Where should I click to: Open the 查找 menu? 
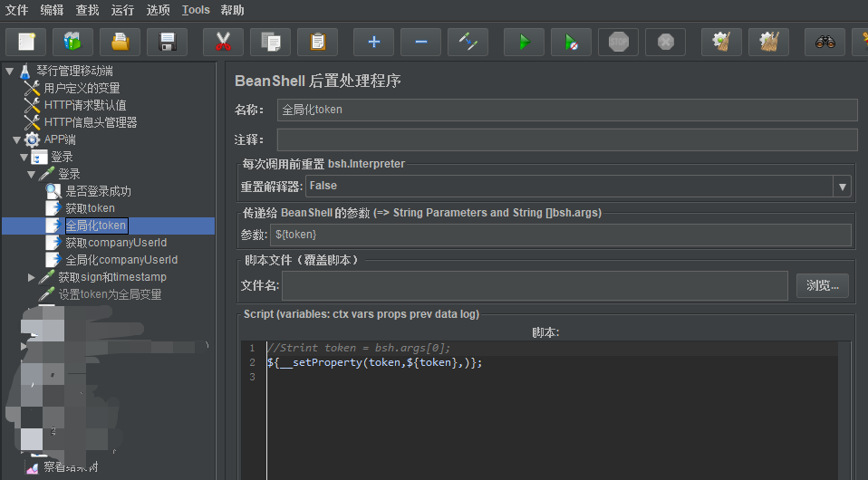click(x=88, y=10)
